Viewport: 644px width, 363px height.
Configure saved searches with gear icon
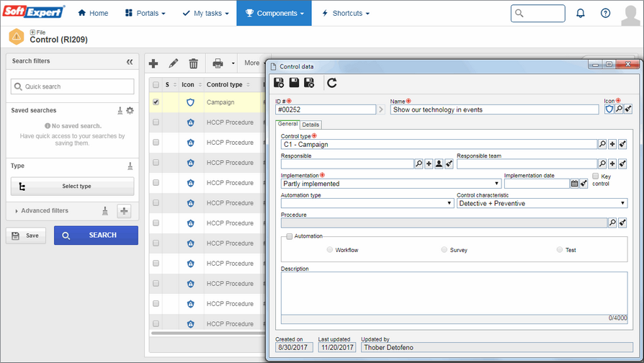130,110
